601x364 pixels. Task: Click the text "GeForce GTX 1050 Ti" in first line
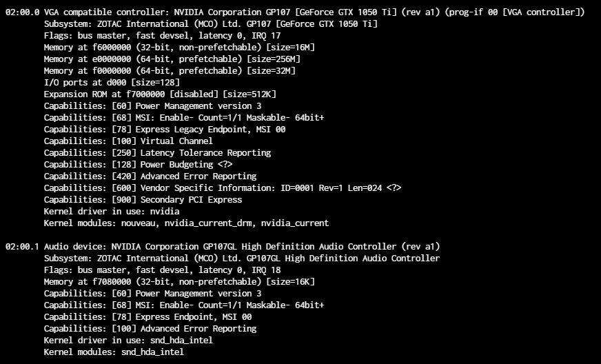pyautogui.click(x=347, y=12)
